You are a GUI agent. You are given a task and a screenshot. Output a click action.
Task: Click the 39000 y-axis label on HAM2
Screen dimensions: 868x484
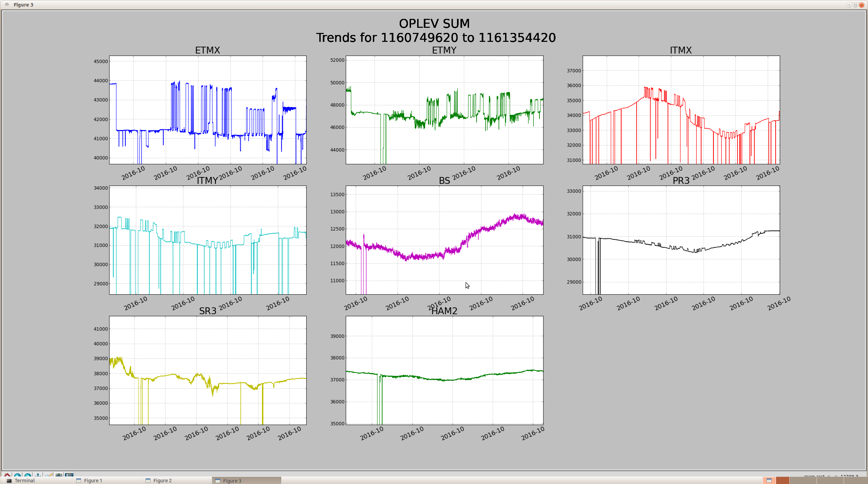337,336
